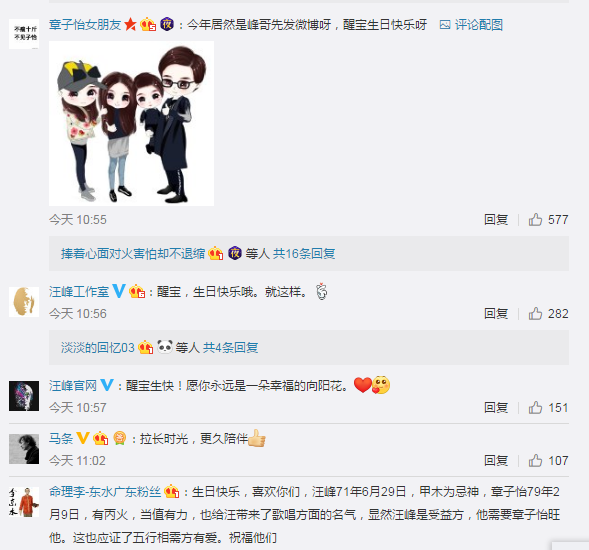
Task: Like 汪峰官网's comment with 151 likes
Action: tap(548, 408)
